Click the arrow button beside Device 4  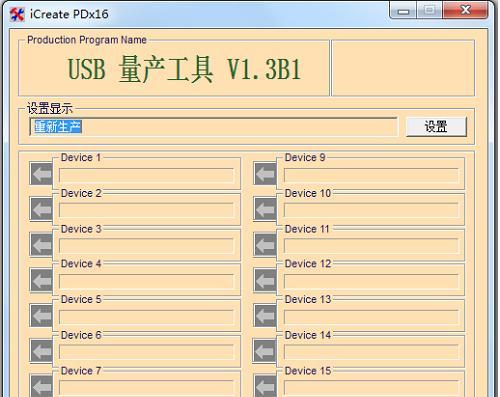click(x=41, y=280)
